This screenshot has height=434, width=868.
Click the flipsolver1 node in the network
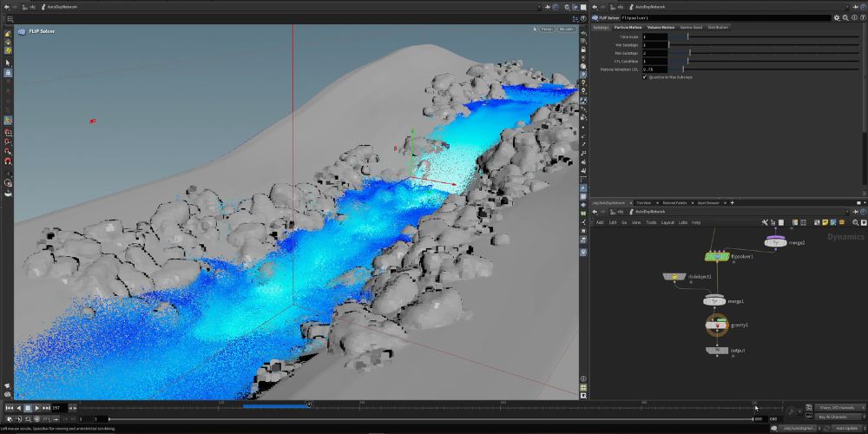pyautogui.click(x=717, y=257)
